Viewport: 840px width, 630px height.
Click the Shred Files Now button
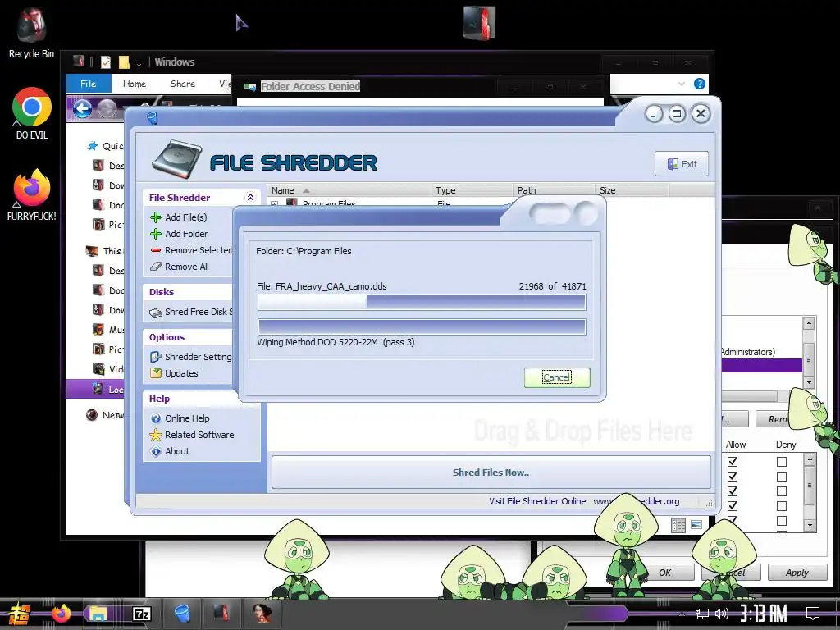(491, 472)
